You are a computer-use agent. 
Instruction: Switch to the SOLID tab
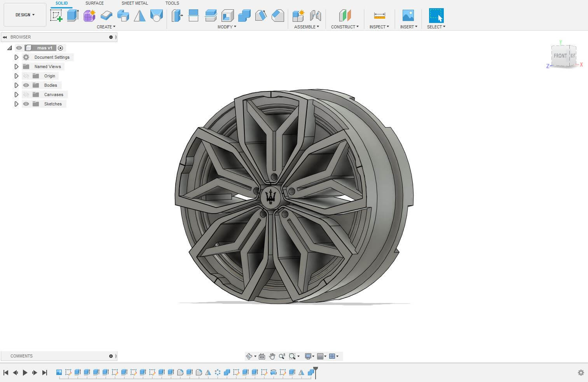61,3
